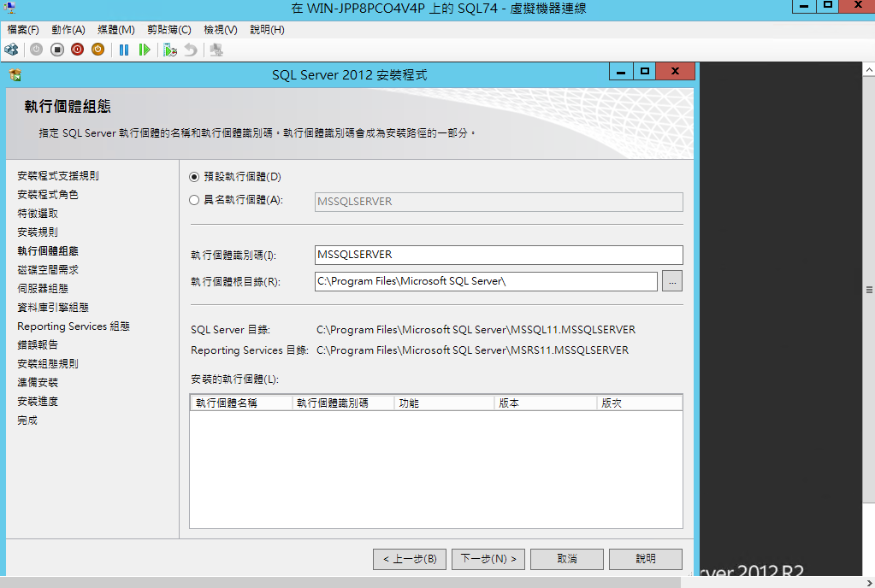This screenshot has width=875, height=588.
Task: Select the 安裝程式支援規則 step
Action: (58, 175)
